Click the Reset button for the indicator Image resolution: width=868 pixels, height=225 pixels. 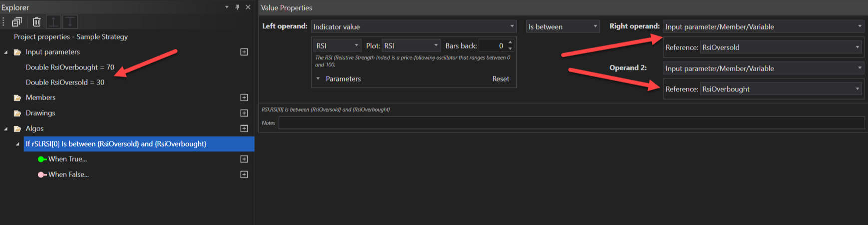point(500,79)
